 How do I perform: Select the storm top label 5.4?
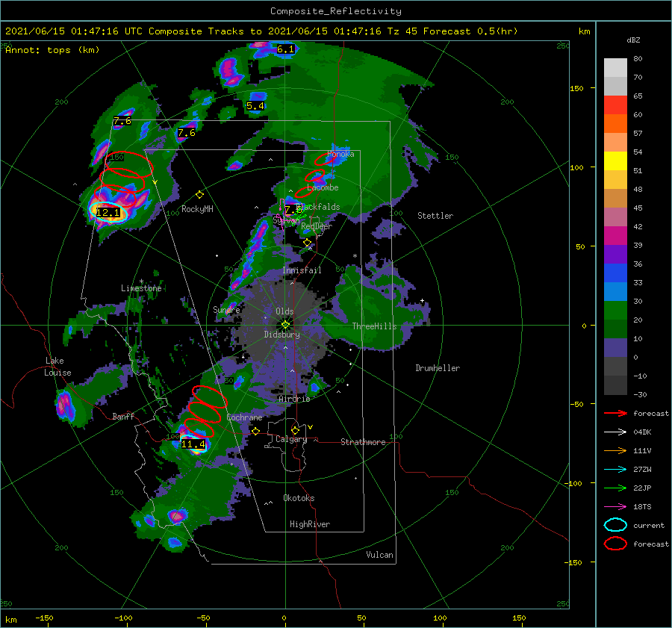point(255,106)
